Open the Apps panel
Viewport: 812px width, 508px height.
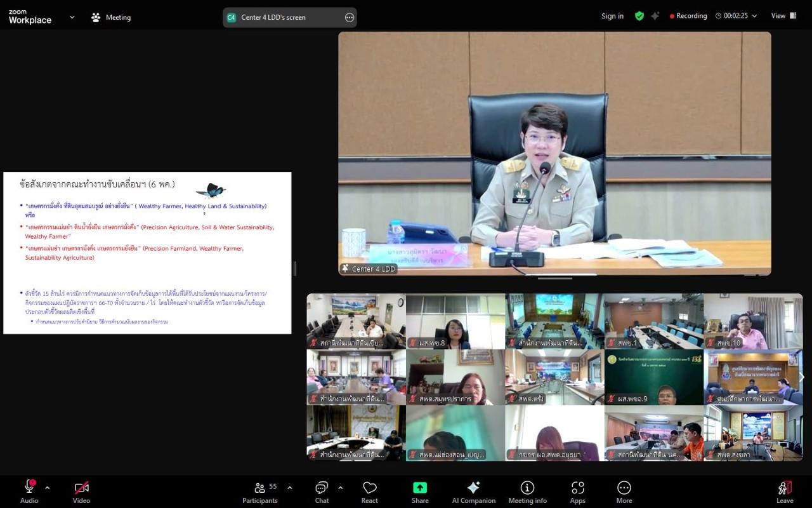coord(577,492)
